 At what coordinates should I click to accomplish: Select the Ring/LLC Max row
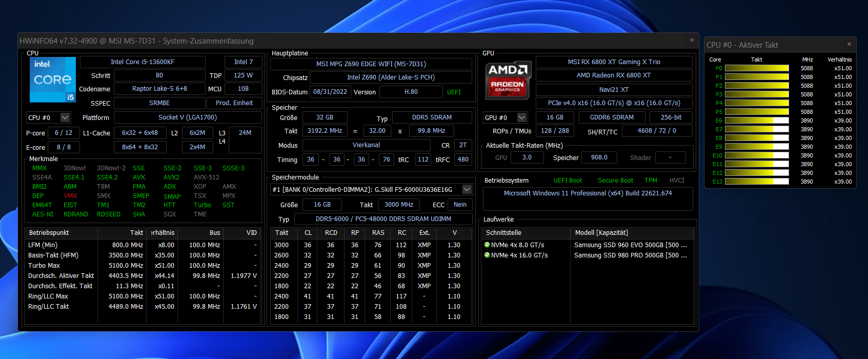pyautogui.click(x=143, y=296)
